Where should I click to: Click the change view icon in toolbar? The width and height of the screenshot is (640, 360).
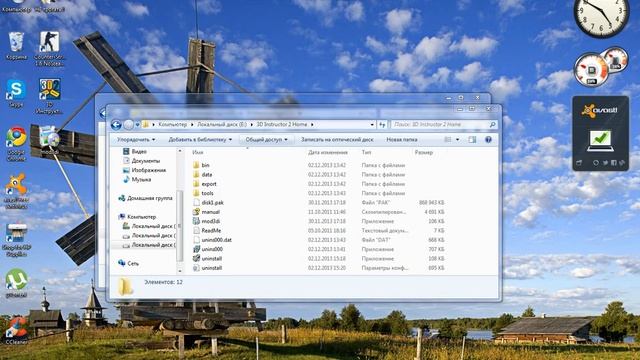tap(448, 140)
